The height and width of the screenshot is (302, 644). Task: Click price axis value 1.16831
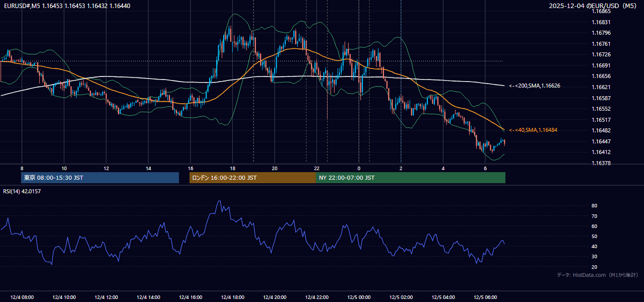(602, 22)
